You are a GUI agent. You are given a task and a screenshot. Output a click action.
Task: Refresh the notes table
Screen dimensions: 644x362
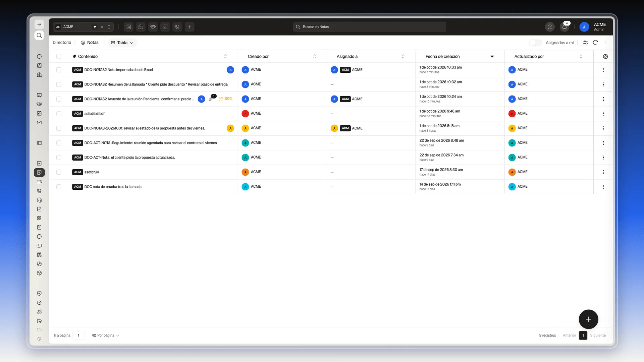(595, 43)
